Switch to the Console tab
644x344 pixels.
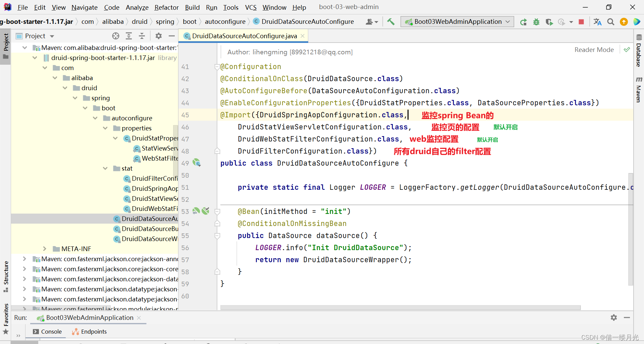(47, 332)
